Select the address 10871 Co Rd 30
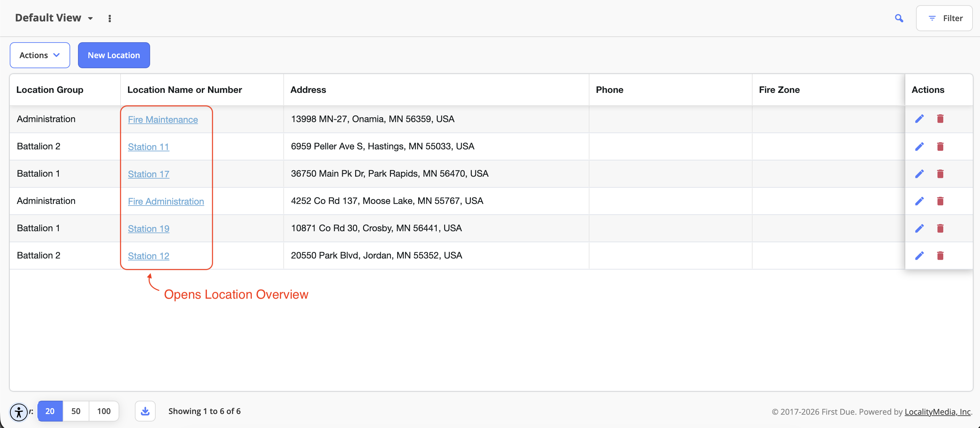Viewport: 980px width, 428px height. (376, 228)
